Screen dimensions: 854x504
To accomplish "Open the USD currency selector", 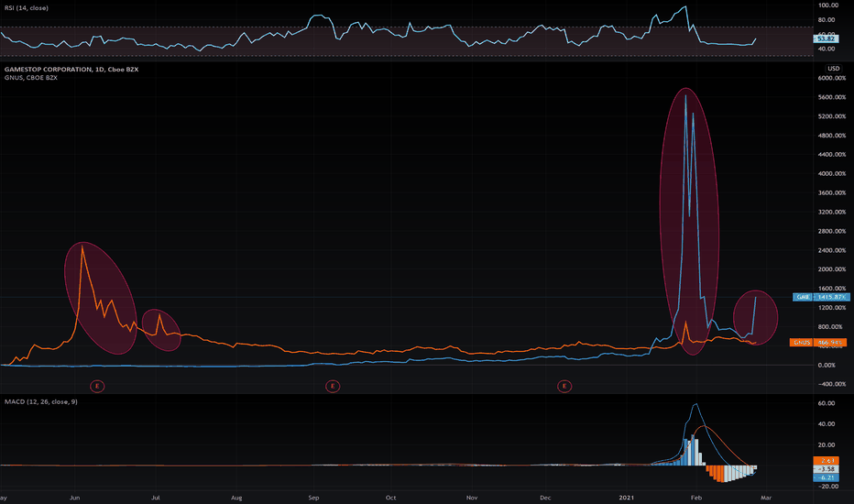I will click(833, 69).
